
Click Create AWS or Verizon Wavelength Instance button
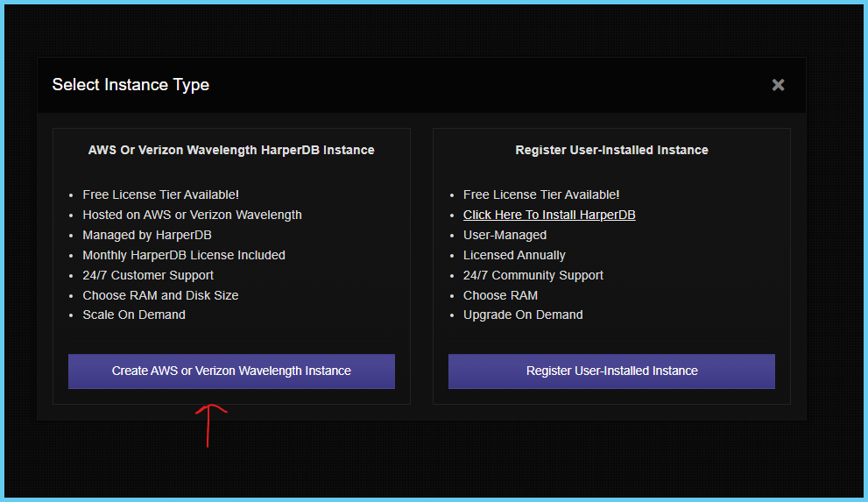231,371
